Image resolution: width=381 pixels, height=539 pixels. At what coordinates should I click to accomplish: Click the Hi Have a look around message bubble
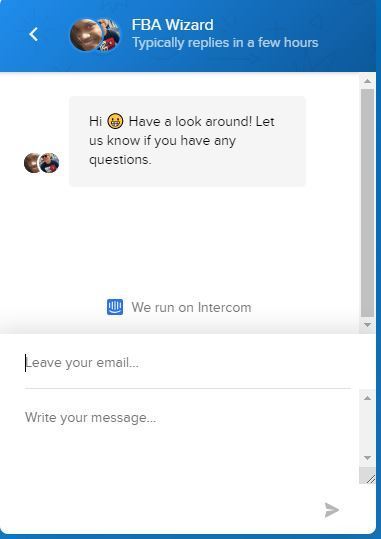coord(187,141)
